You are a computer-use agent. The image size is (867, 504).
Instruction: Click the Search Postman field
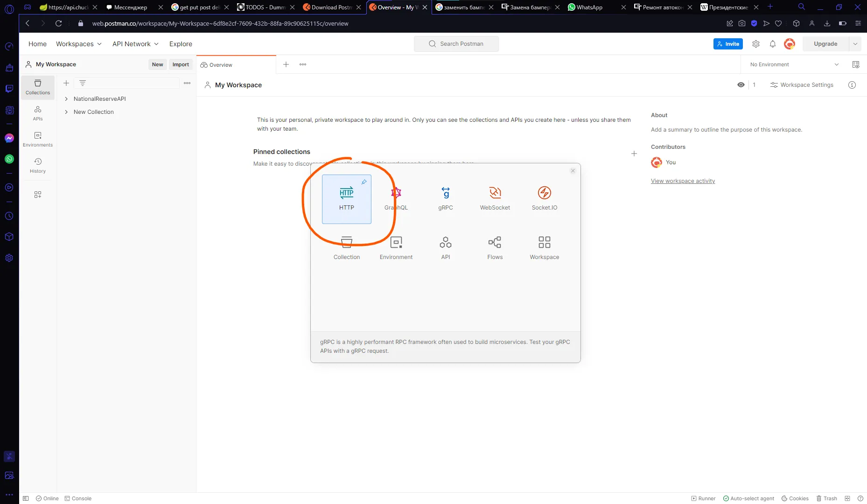[456, 44]
